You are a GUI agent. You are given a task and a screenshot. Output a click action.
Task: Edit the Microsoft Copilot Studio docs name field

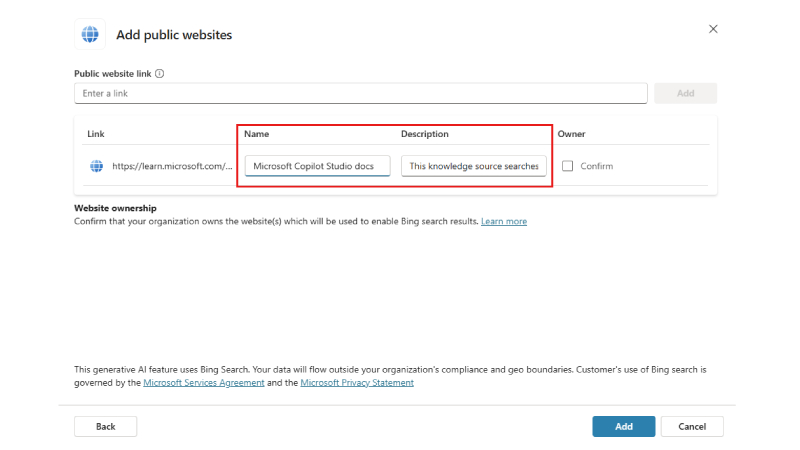(x=317, y=166)
